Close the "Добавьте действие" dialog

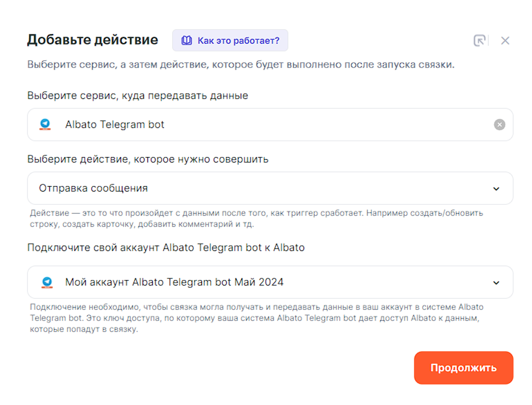[x=505, y=41]
